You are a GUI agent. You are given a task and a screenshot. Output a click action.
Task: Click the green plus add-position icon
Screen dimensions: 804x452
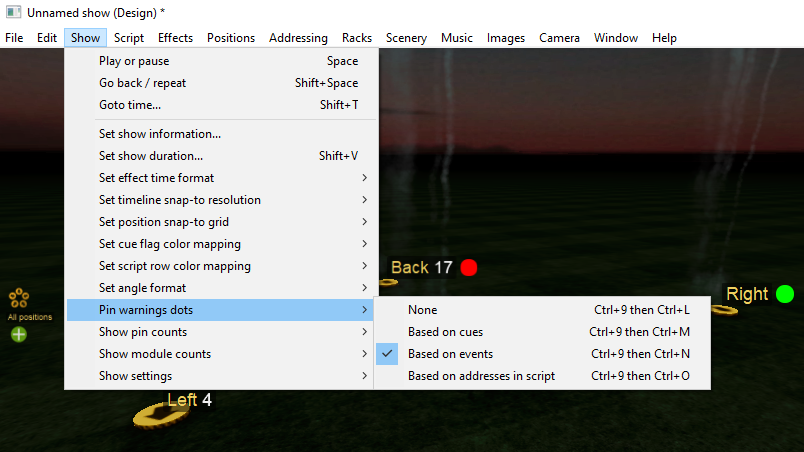pos(18,334)
